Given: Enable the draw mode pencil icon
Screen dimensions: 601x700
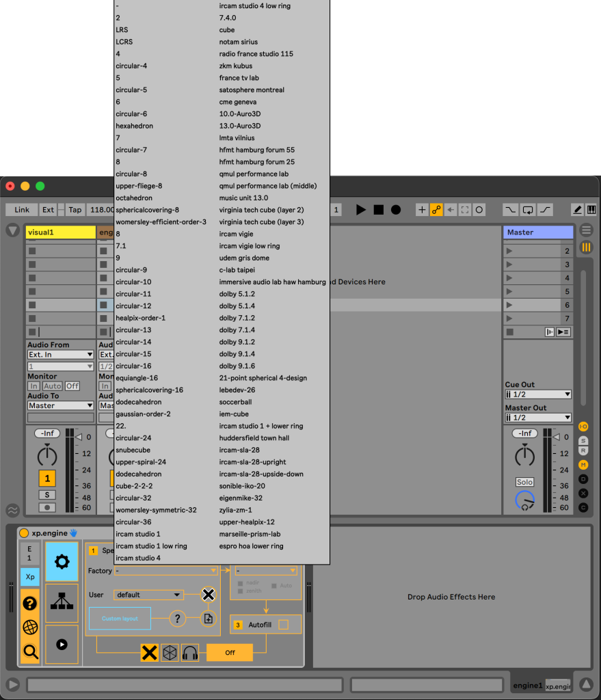Looking at the screenshot, I should [x=577, y=210].
